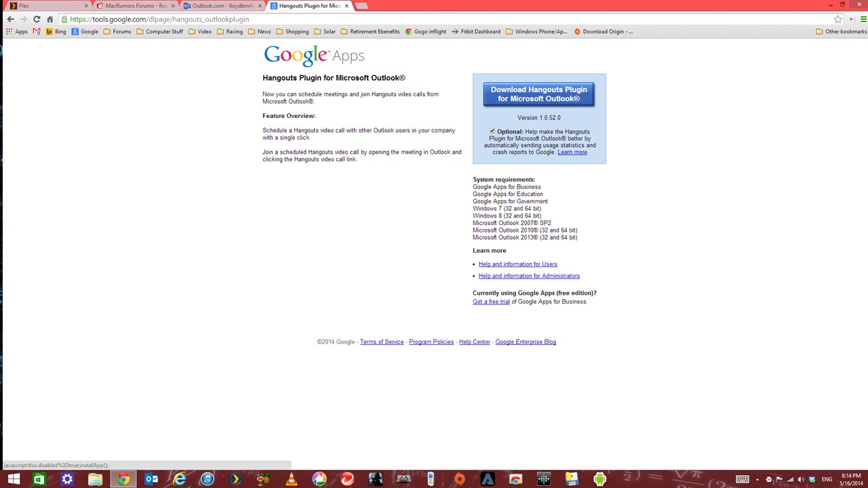Viewport: 868px width, 488px height.
Task: Reload the current page
Action: pyautogui.click(x=37, y=19)
